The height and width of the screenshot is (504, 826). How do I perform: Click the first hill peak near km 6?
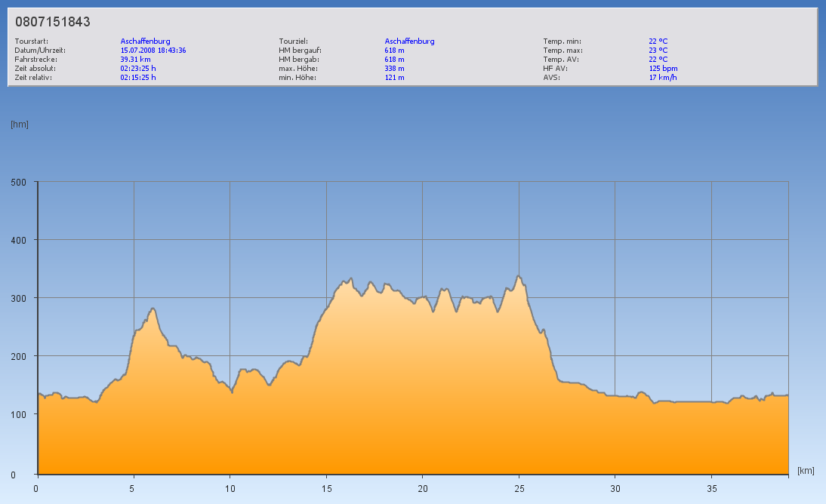tap(153, 309)
